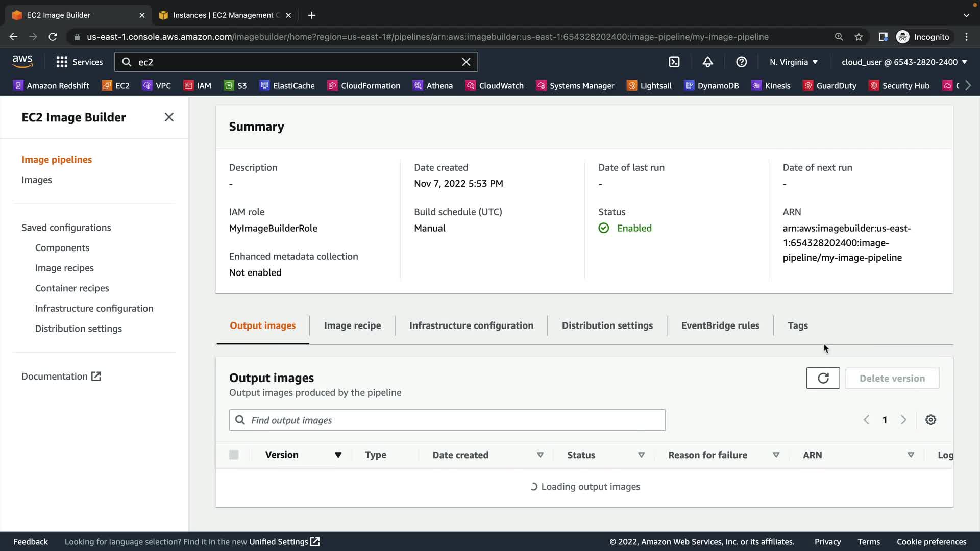Open the Services grid menu

tap(79, 62)
